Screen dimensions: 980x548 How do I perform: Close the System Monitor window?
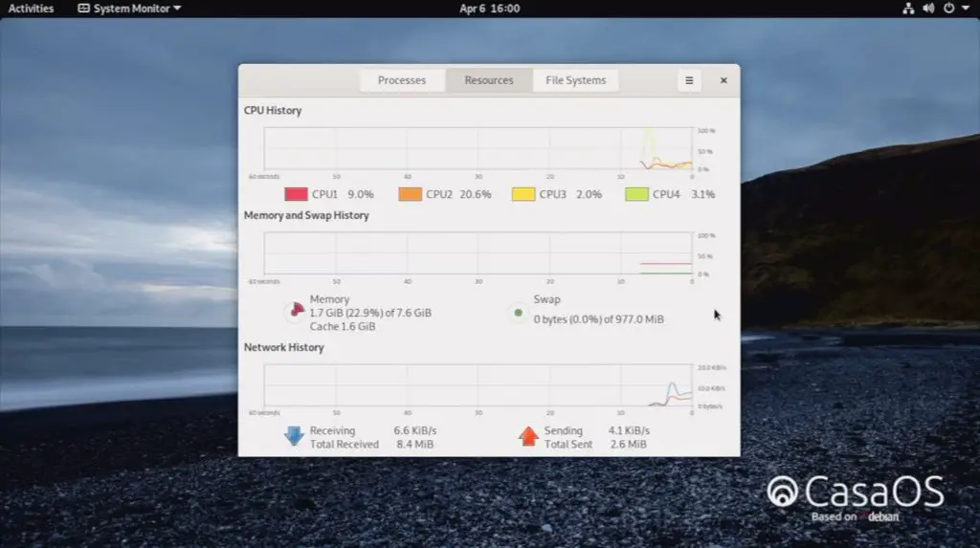[724, 80]
